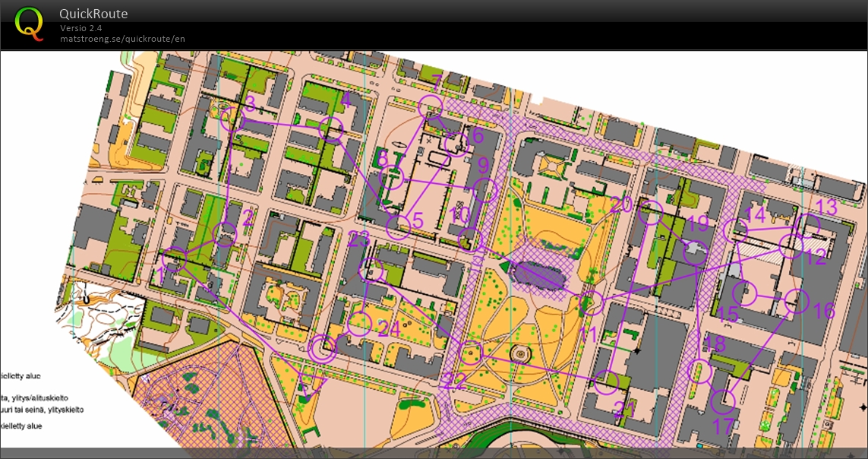Screen dimensions: 868x459
Task: Click control circle 11 beside the park
Action: click(591, 303)
